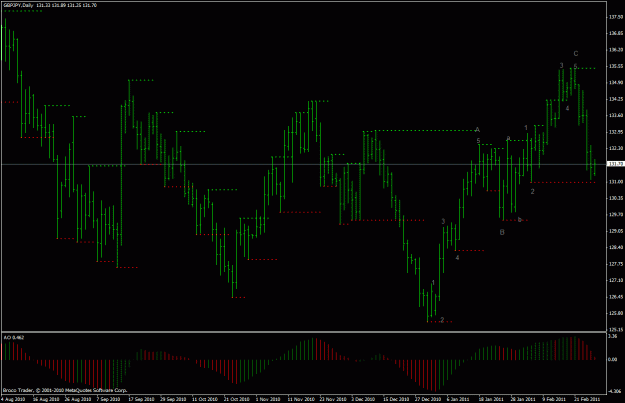Viewport: 625px width, 403px height.
Task: Click the 7 Sep 2010 date label
Action: click(108, 399)
